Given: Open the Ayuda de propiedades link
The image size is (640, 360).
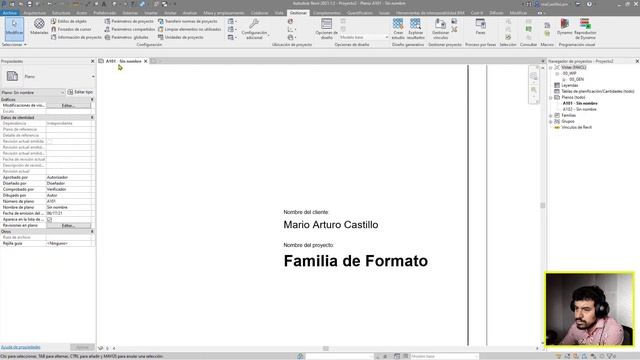Looking at the screenshot, I should (20, 347).
